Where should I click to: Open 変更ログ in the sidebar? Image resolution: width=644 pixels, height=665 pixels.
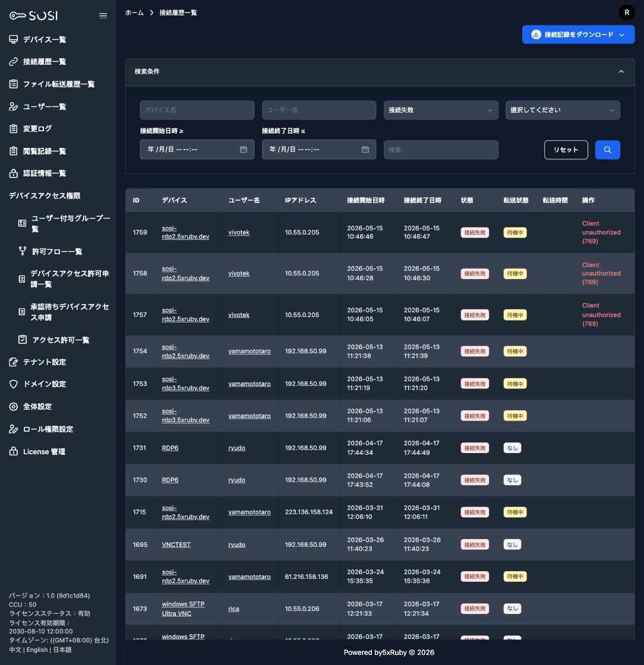coord(37,128)
